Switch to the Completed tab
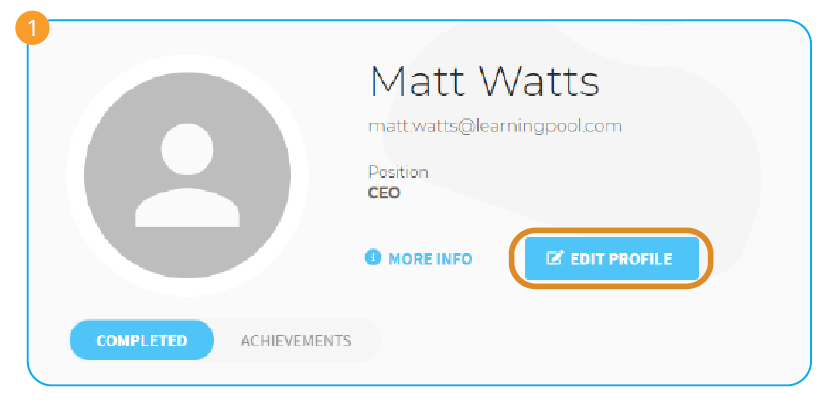820x403 pixels. tap(142, 340)
